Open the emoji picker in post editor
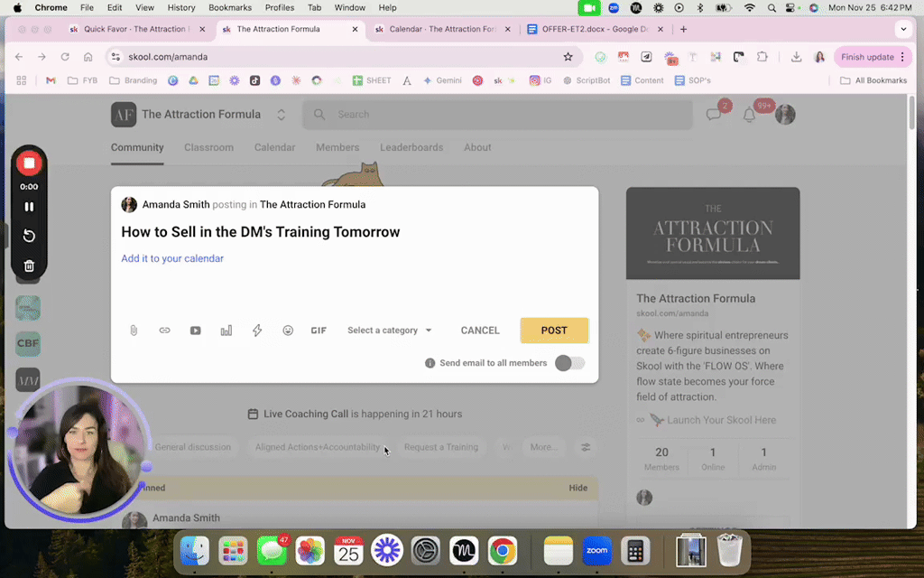This screenshot has width=924, height=578. 288,331
